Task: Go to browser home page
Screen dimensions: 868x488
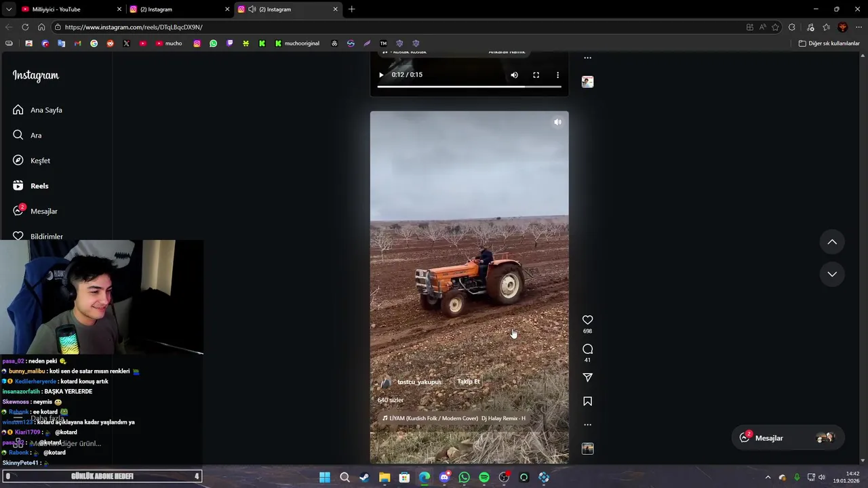Action: [41, 27]
